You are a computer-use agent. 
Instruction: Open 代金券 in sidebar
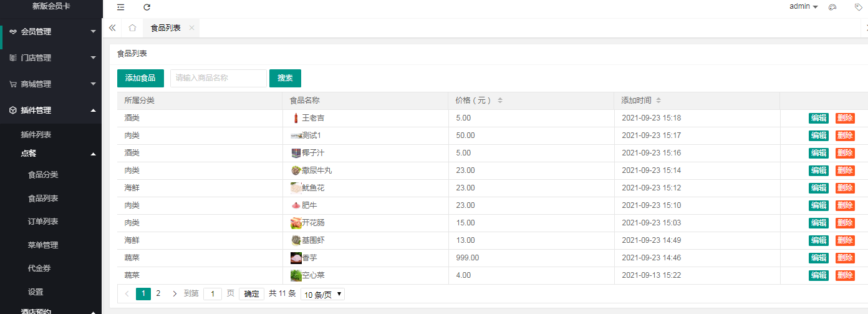(x=39, y=268)
